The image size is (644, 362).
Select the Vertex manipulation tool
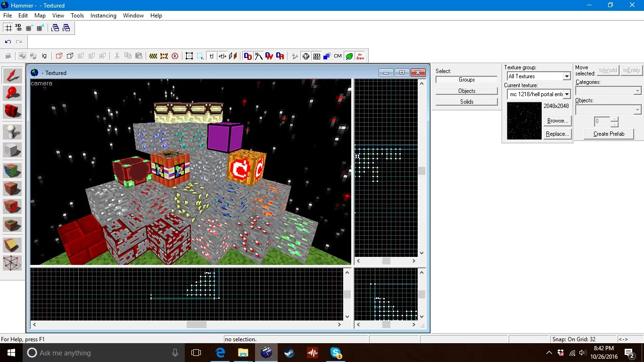click(x=12, y=263)
